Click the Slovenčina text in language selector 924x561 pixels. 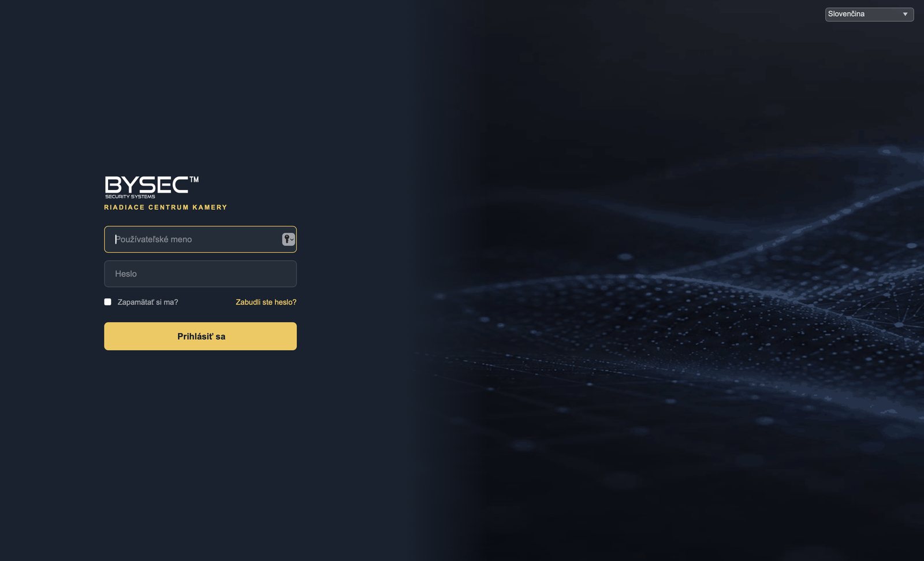[x=846, y=14]
